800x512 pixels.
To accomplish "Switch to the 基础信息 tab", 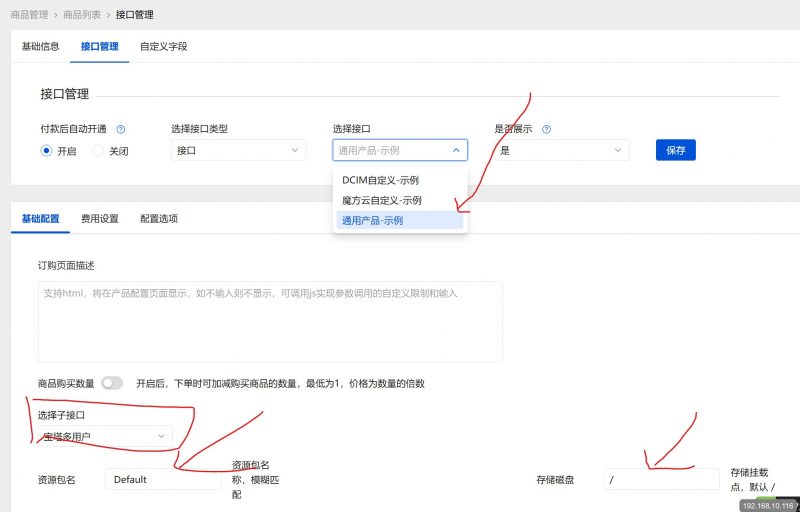I will [x=40, y=46].
